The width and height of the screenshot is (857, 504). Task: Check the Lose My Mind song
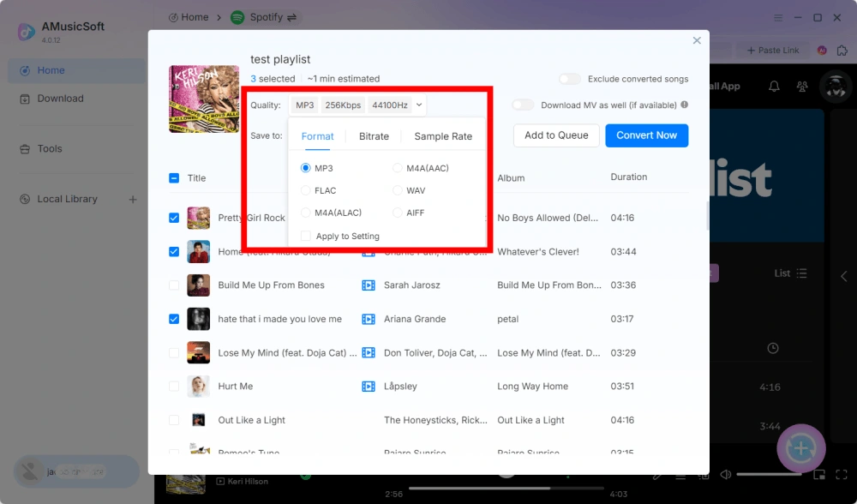[x=174, y=352]
